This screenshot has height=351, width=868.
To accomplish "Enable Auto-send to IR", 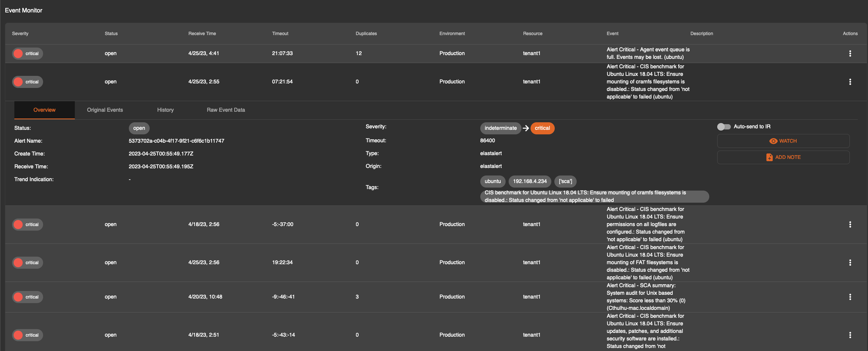I will click(723, 126).
